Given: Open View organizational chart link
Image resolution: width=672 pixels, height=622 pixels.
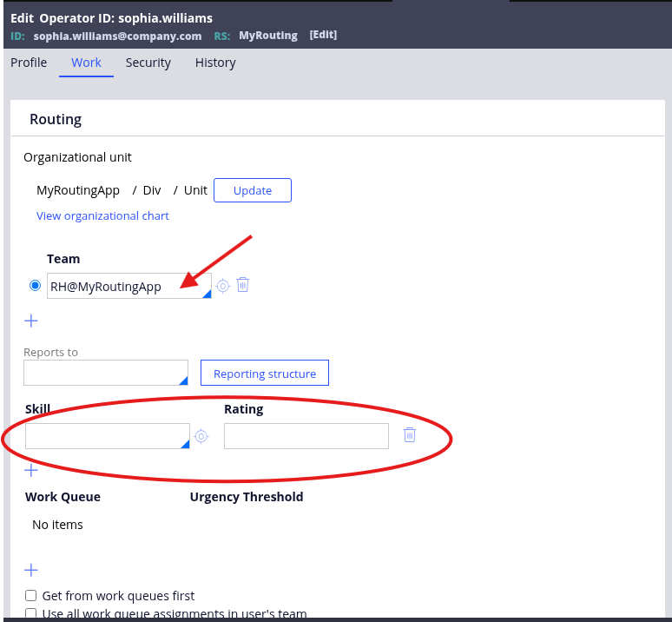Looking at the screenshot, I should 102,215.
